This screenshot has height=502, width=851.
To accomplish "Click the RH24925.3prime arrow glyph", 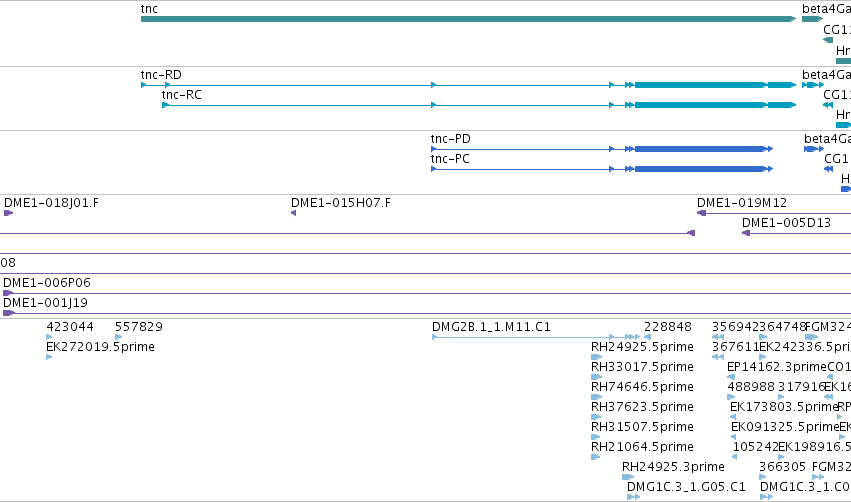I will click(x=628, y=477).
